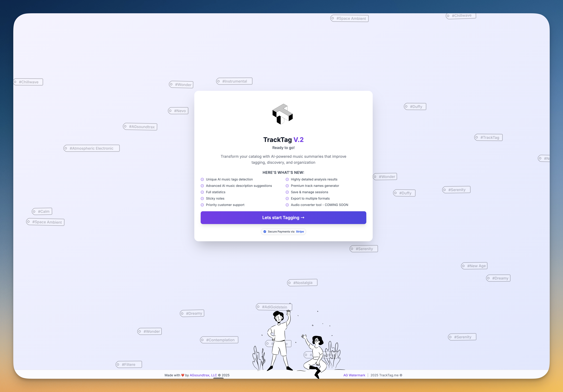The image size is (563, 392).
Task: Click the Lets start Tagging button
Action: tap(283, 218)
